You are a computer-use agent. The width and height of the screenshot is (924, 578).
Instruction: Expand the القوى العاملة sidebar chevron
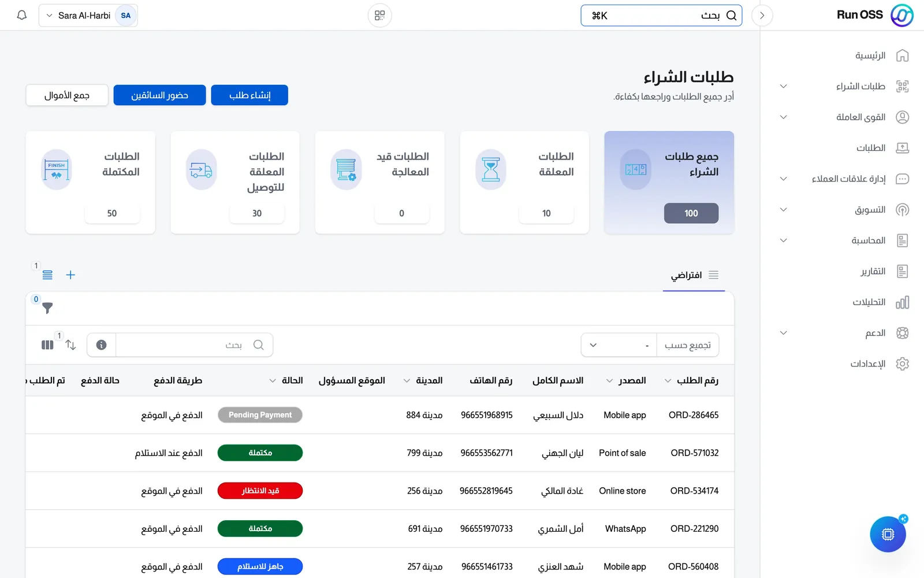(783, 117)
